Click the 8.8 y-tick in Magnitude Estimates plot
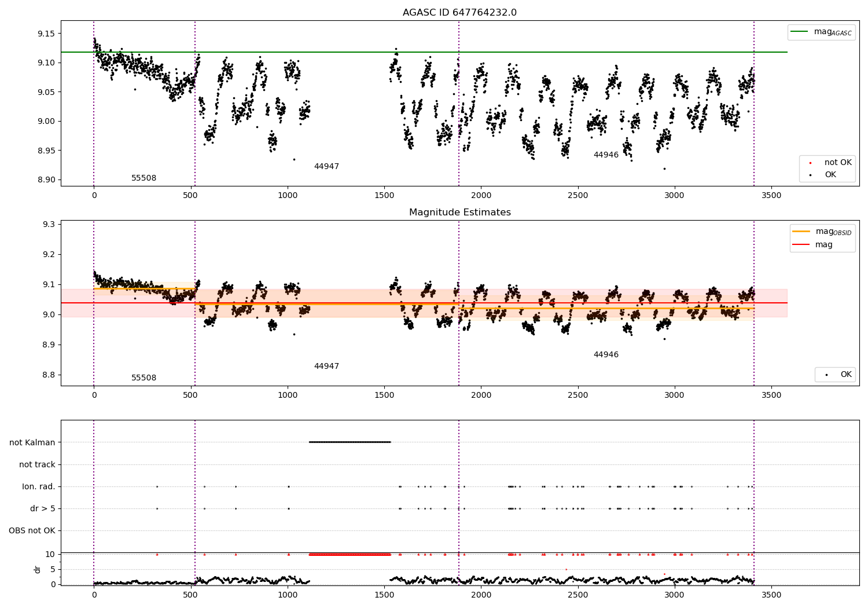The width and height of the screenshot is (868, 608). point(48,375)
